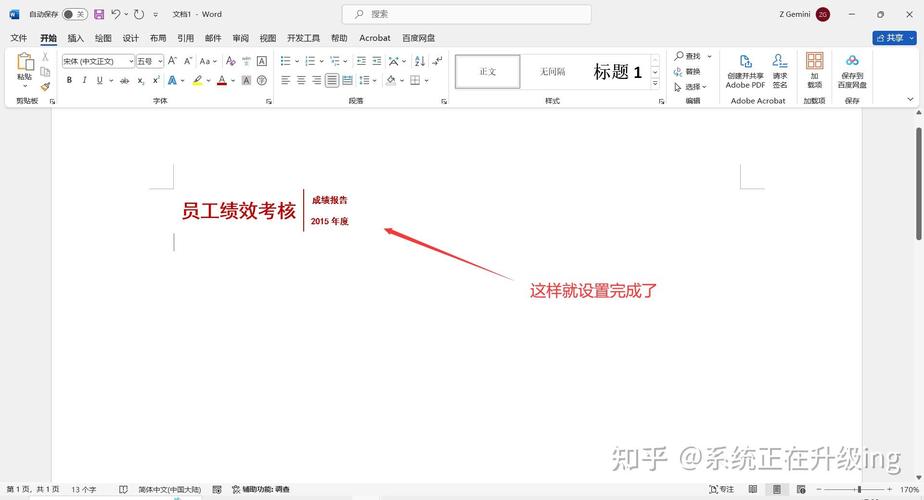Switch to the References tab
The width and height of the screenshot is (924, 500).
point(186,38)
